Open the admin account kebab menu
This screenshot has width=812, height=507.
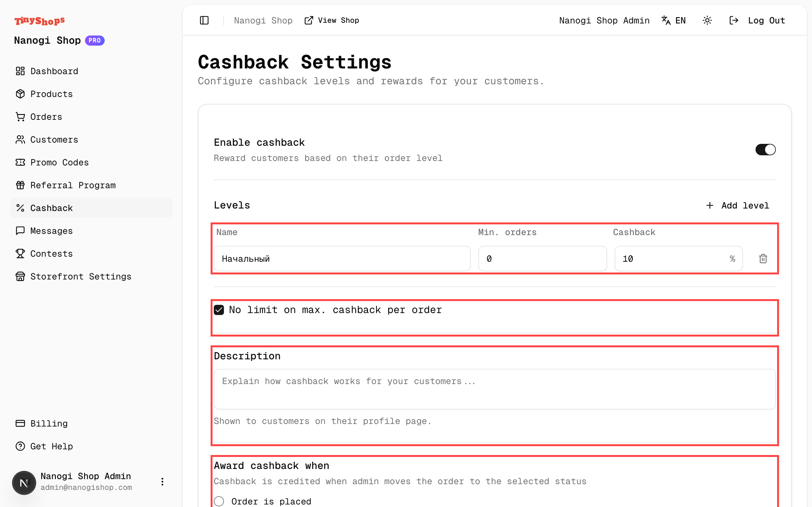point(162,482)
